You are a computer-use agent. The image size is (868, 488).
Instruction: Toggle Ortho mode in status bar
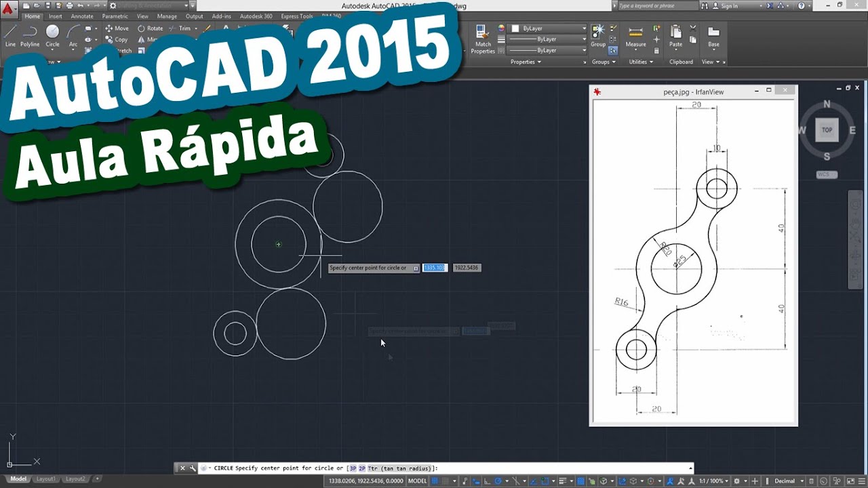coord(487,481)
